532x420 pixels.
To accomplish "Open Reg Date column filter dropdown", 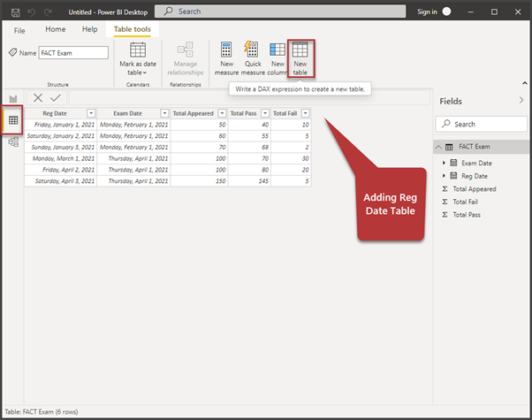I will [91, 113].
